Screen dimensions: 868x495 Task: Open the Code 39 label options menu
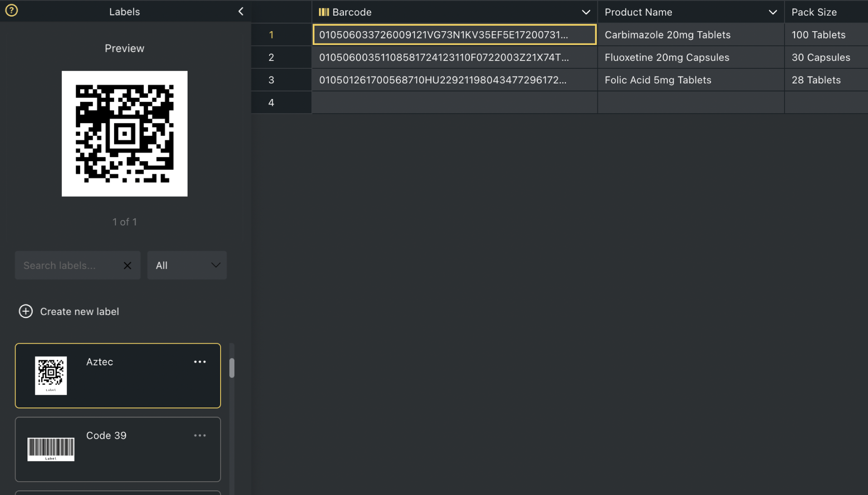pos(200,435)
